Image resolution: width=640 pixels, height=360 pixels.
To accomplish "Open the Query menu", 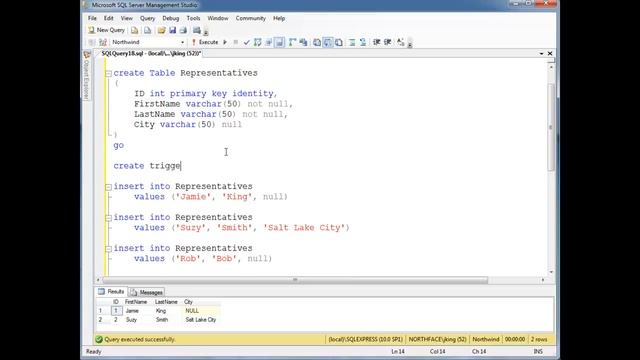I will 147,18.
